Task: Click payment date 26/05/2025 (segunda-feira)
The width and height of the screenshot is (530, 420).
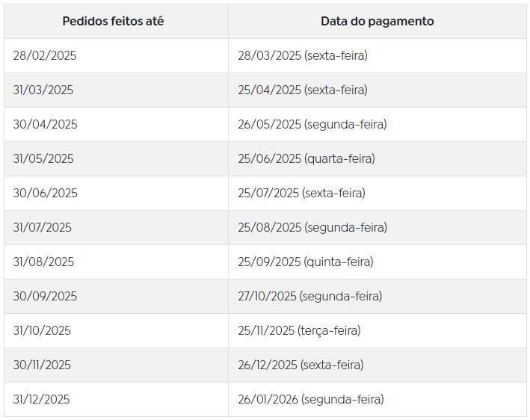Action: (312, 124)
